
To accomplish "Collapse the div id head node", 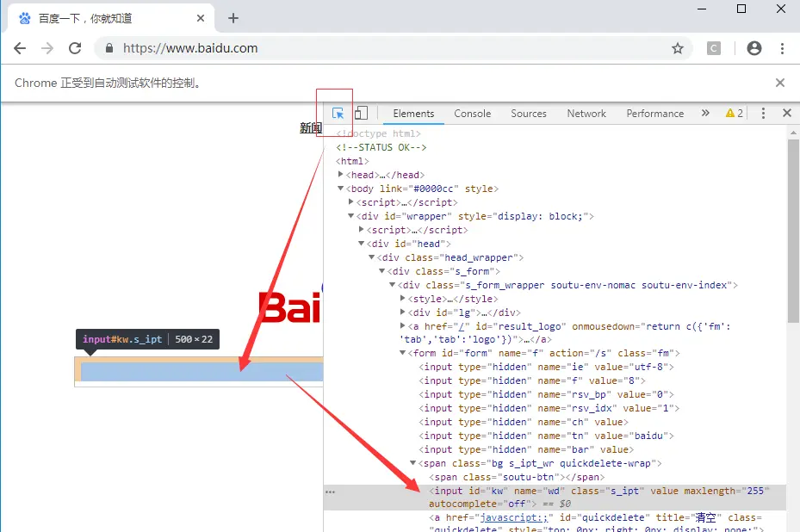I will tap(361, 244).
